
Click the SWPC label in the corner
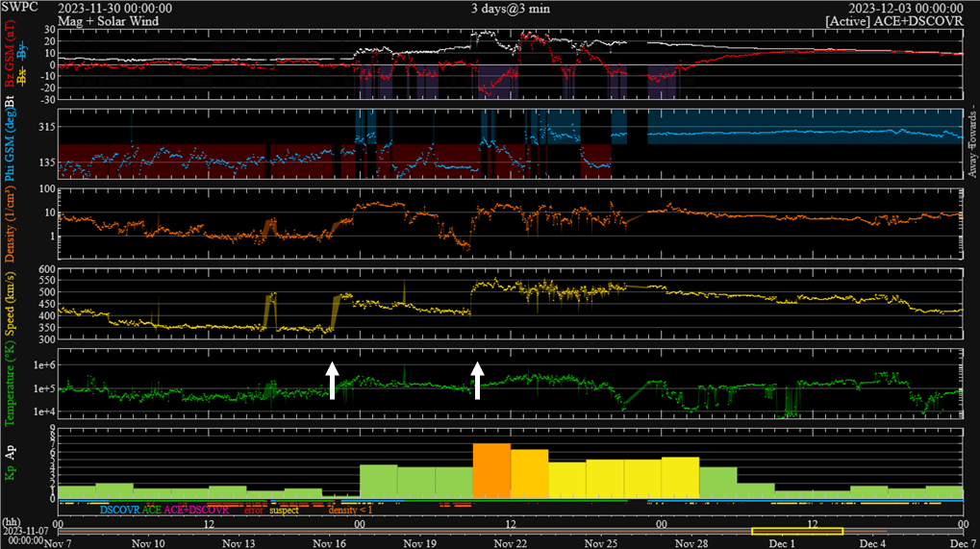(x=19, y=8)
